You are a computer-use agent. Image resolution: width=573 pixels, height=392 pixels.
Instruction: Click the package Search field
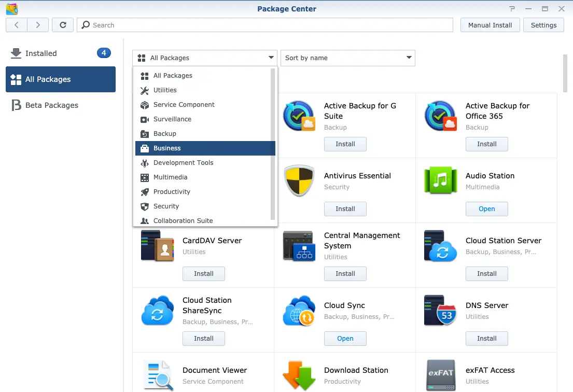[265, 25]
